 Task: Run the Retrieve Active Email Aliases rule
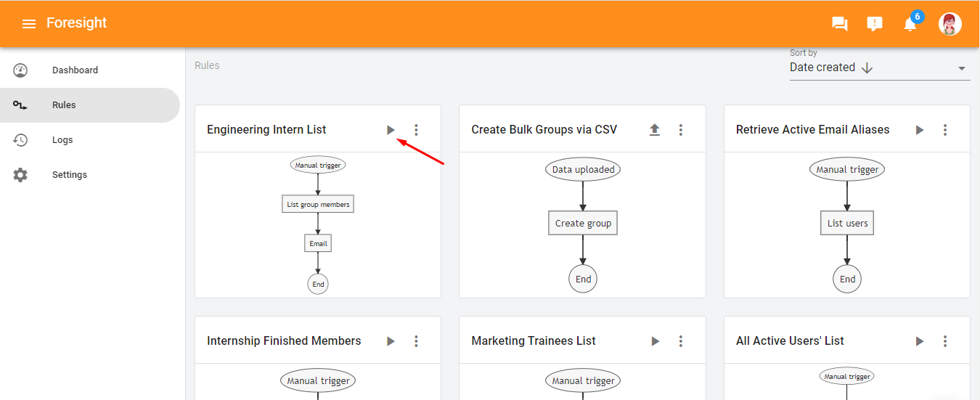pos(920,130)
